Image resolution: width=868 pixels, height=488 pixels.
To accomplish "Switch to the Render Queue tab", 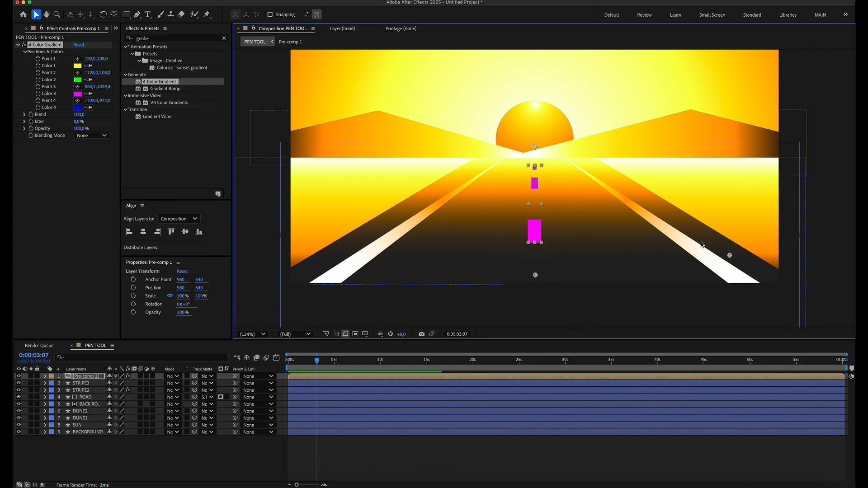I will pyautogui.click(x=39, y=346).
